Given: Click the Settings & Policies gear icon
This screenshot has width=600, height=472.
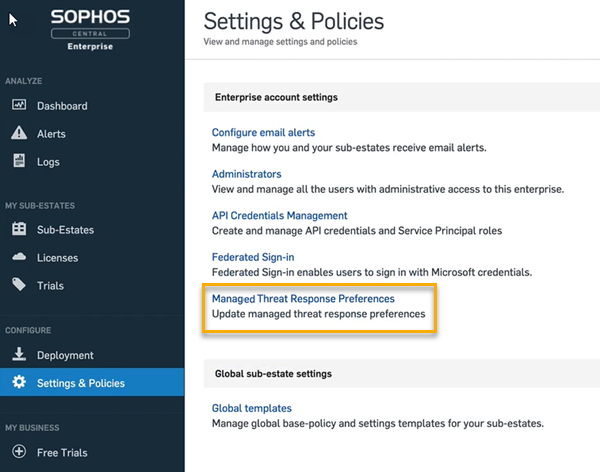Looking at the screenshot, I should pyautogui.click(x=18, y=382).
